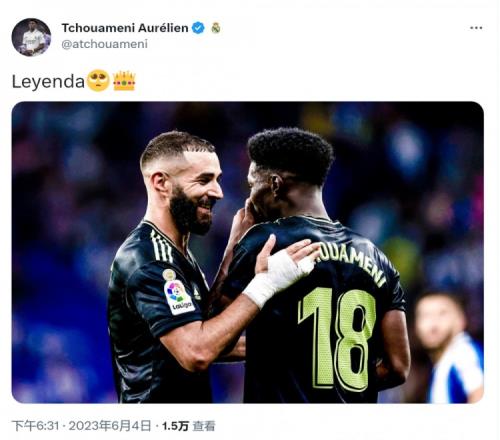Click the blue verified checkmark badge

pyautogui.click(x=198, y=28)
